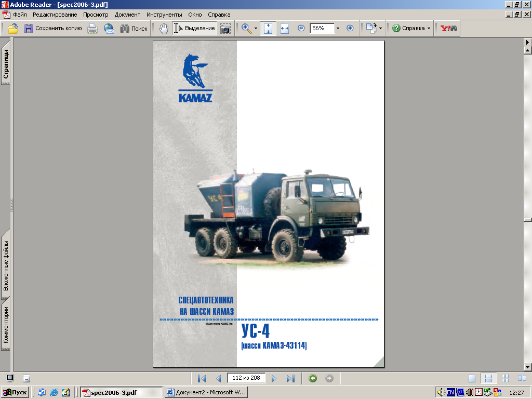This screenshot has height=399, width=532.
Task: Click the Yahoo search toolbar icon
Action: point(448,29)
